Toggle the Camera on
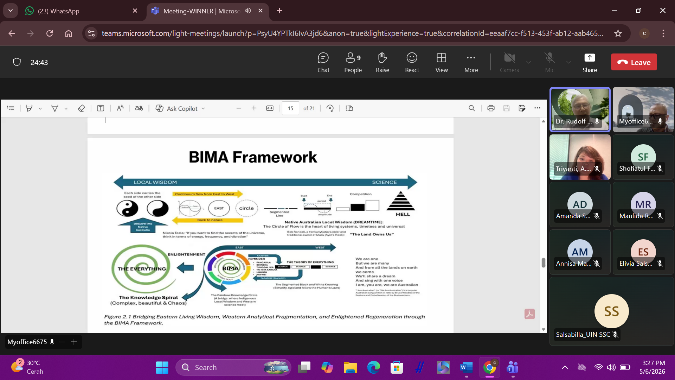 [x=509, y=62]
